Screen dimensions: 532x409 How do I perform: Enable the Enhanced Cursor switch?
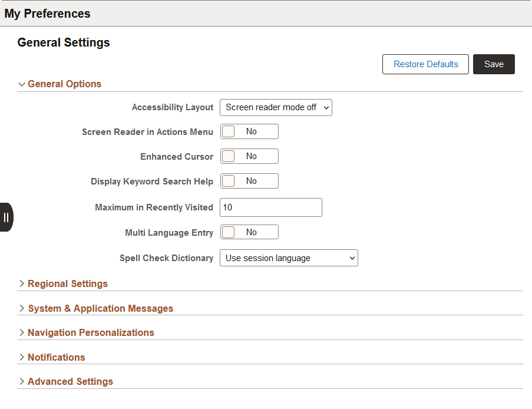point(249,156)
